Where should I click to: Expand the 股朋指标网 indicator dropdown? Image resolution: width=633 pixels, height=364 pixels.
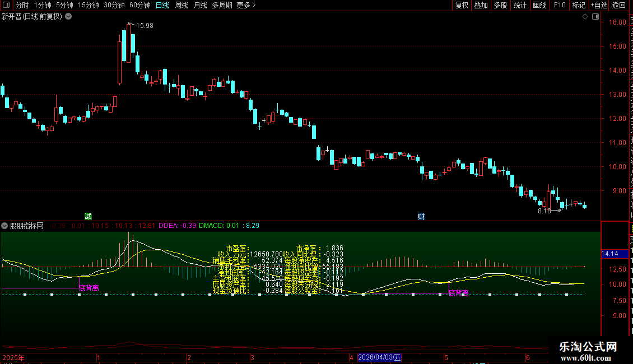pyautogui.click(x=4, y=226)
